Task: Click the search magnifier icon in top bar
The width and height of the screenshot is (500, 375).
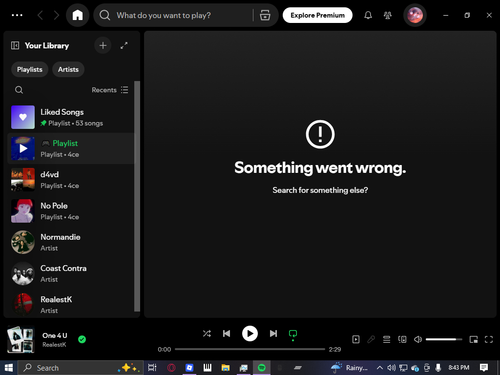Action: [x=105, y=15]
